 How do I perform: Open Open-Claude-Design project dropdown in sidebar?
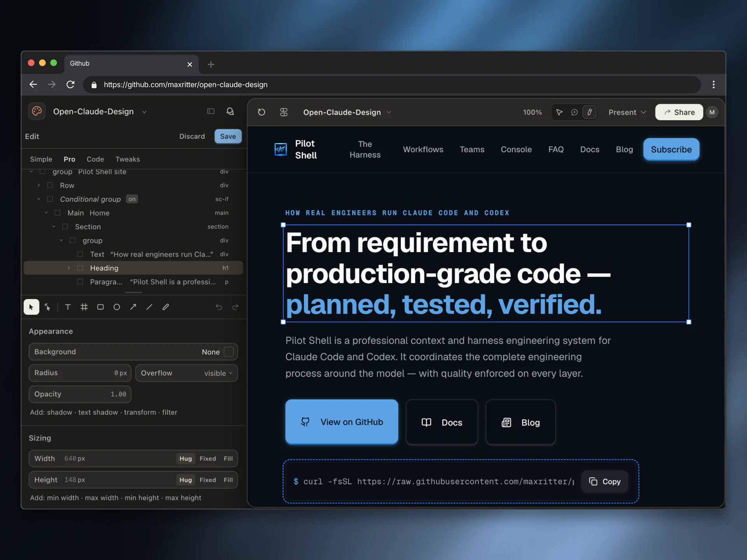144,112
